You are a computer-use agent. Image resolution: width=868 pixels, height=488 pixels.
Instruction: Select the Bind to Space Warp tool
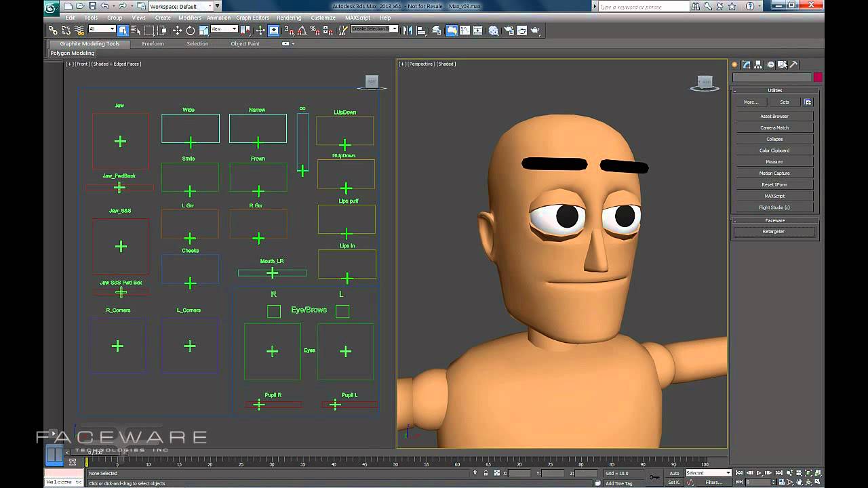79,30
